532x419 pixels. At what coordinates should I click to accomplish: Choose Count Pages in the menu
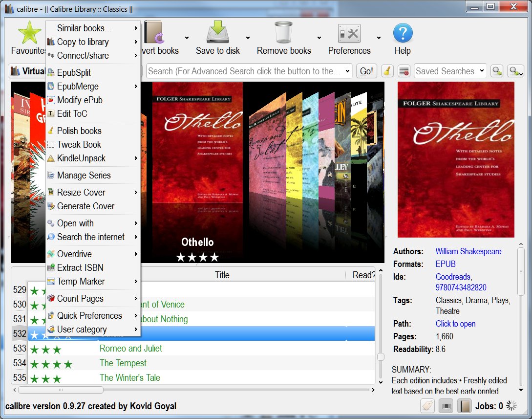point(93,298)
